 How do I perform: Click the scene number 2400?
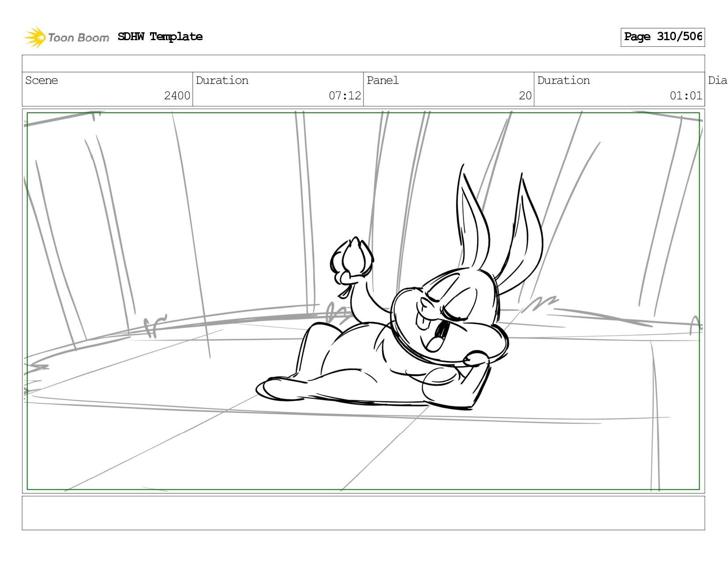(177, 96)
